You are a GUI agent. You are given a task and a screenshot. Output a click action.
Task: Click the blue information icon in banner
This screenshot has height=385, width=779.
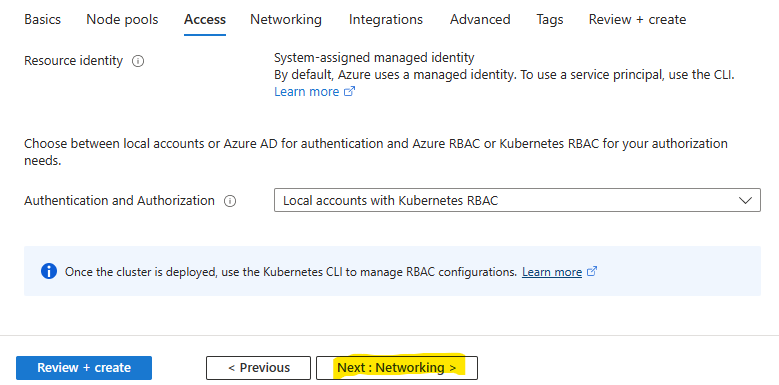[49, 271]
